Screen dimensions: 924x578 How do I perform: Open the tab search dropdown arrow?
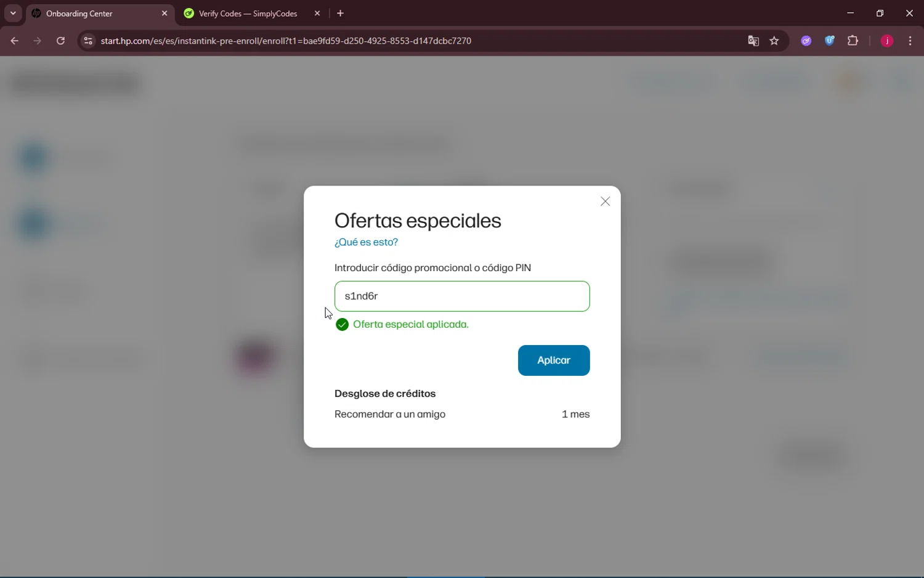click(13, 14)
